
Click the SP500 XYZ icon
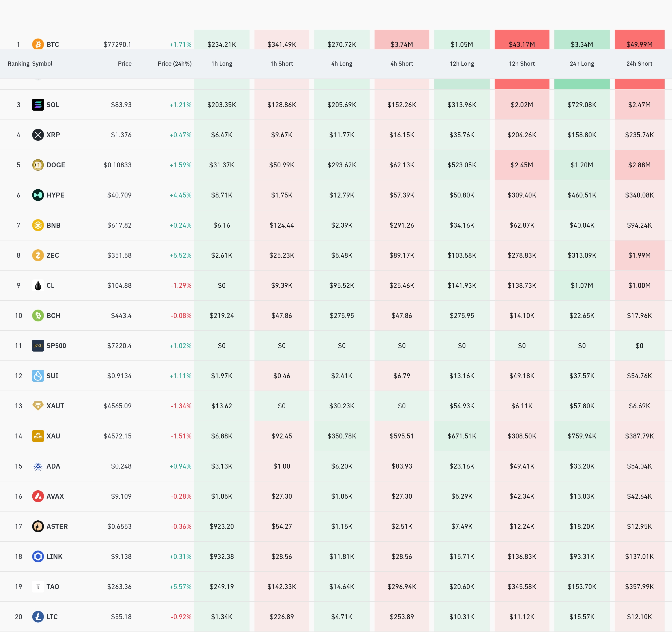coord(38,346)
